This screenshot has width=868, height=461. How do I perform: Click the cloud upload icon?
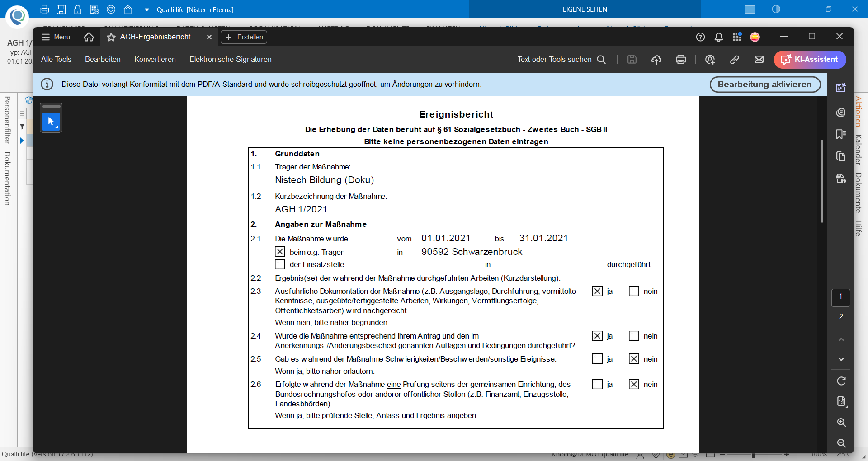[656, 59]
